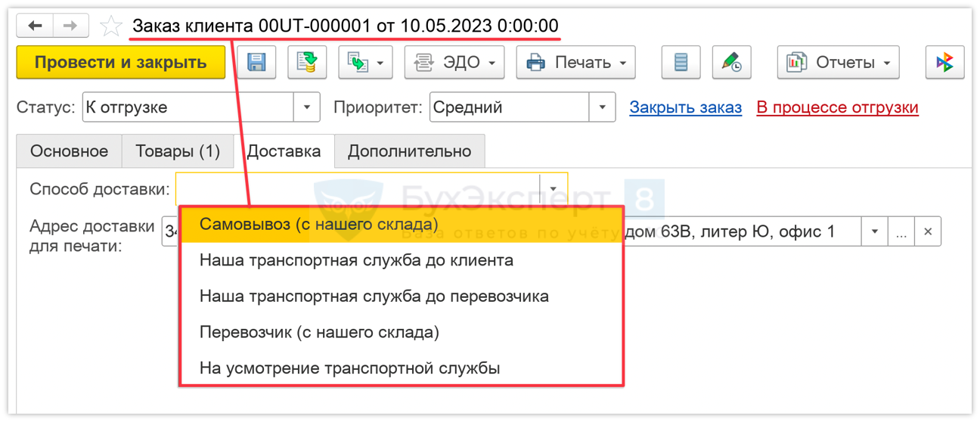Expand the Статус dropdown arrow
The image size is (980, 422).
pos(306,107)
